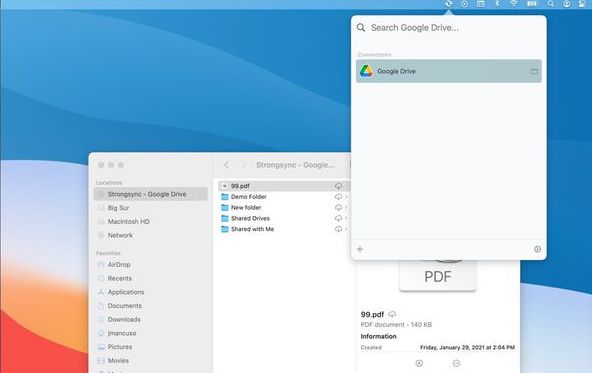Image resolution: width=592 pixels, height=373 pixels.
Task: Open Movies in the sidebar
Action: tap(118, 361)
